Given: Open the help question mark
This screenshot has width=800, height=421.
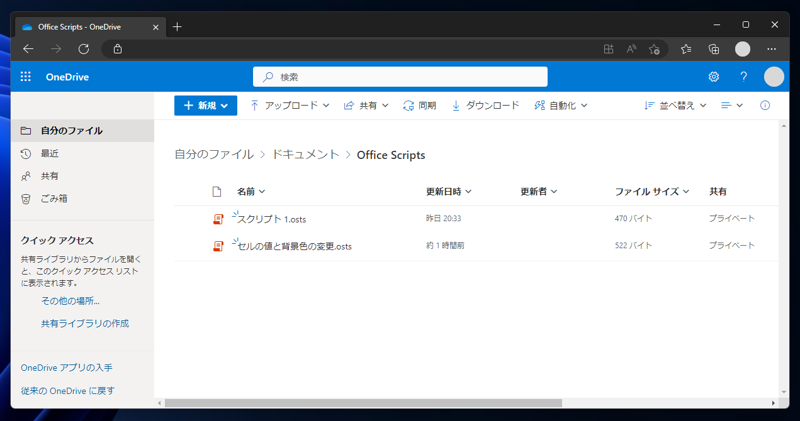Looking at the screenshot, I should pyautogui.click(x=743, y=77).
